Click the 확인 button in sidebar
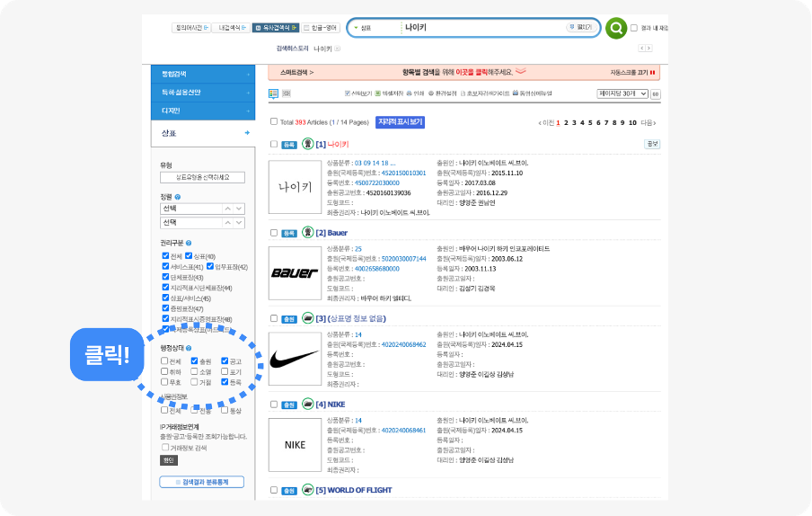Screen dimensions: 812x516 pyautogui.click(x=169, y=460)
